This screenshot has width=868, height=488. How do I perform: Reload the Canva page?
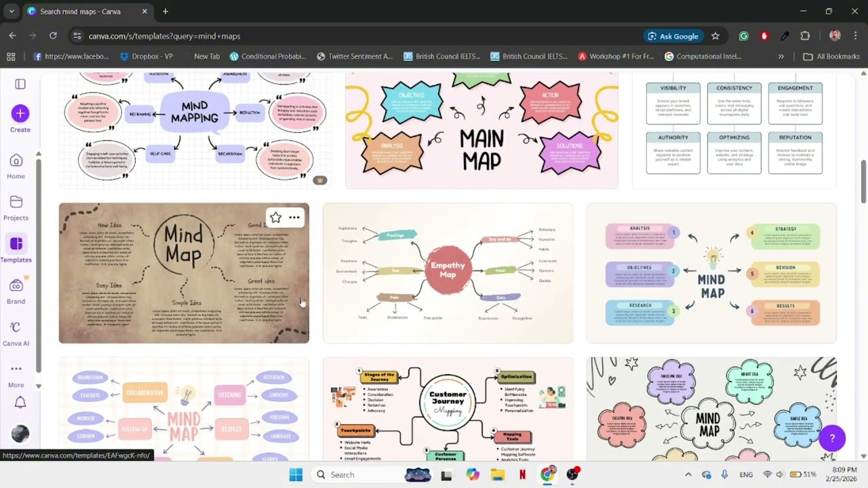point(53,36)
